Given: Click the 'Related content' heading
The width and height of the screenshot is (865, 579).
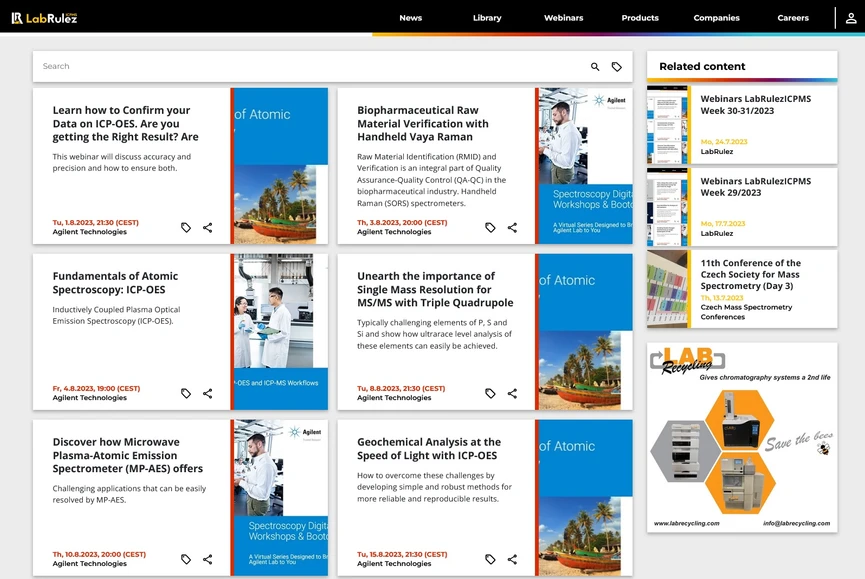Looking at the screenshot, I should [702, 66].
